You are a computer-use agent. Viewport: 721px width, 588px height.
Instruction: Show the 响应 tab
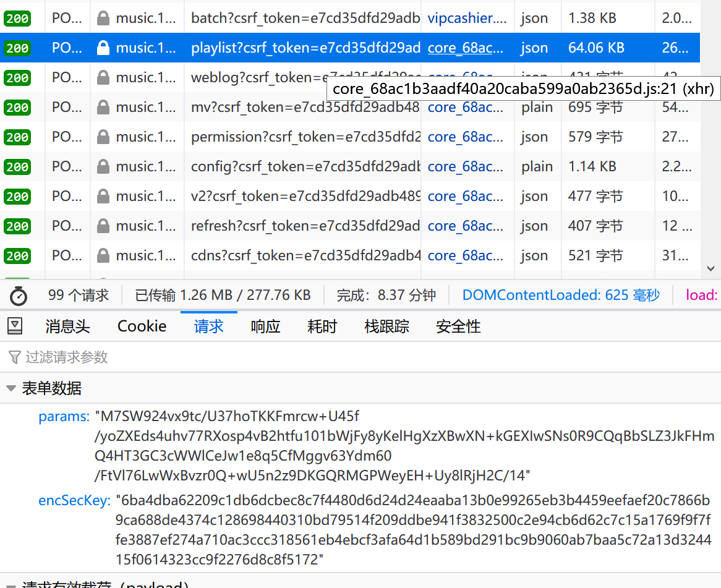point(265,326)
